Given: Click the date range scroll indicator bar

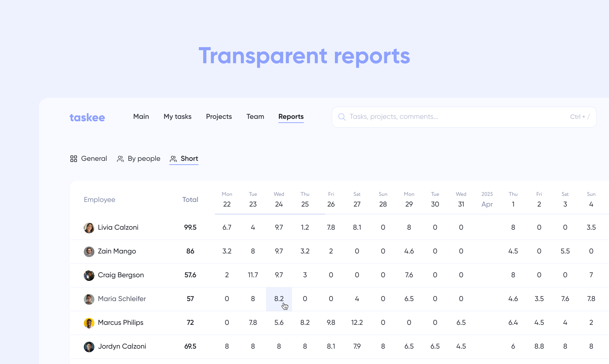Looking at the screenshot, I should coord(270,214).
